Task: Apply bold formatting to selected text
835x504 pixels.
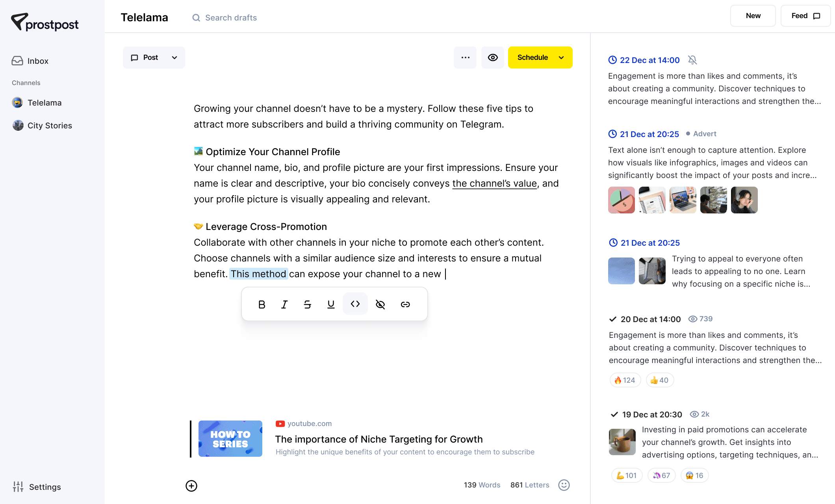Action: pyautogui.click(x=262, y=304)
